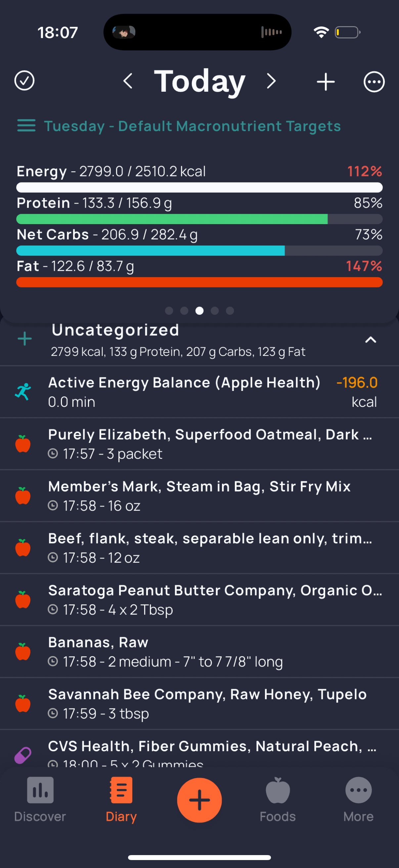Collapse the Uncategorized section chevron

click(x=370, y=340)
